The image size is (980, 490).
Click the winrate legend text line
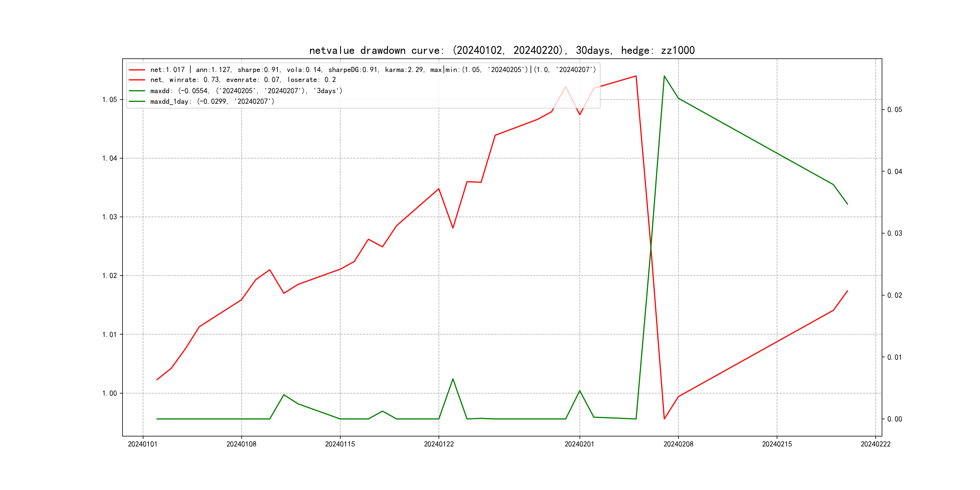coord(243,80)
